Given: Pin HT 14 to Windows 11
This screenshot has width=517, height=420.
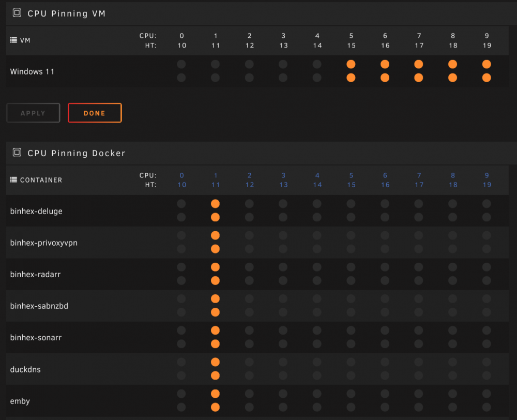Looking at the screenshot, I should [x=317, y=78].
